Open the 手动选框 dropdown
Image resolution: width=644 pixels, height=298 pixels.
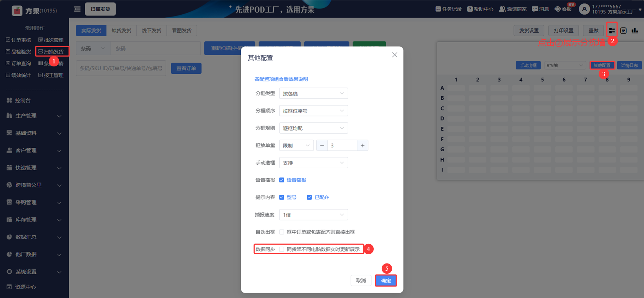coord(313,163)
